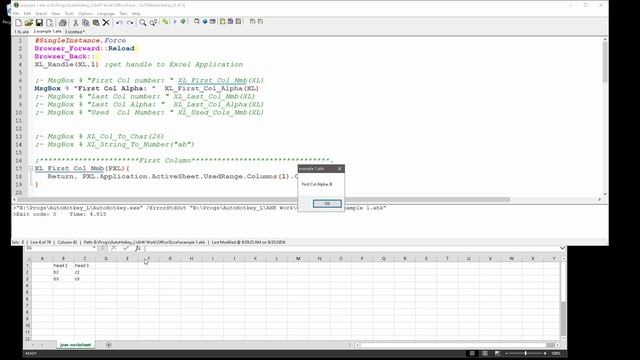Viewport: 640px width, 360px height.
Task: Click Excel formula bar confirm checkmark icon
Action: tap(126, 248)
